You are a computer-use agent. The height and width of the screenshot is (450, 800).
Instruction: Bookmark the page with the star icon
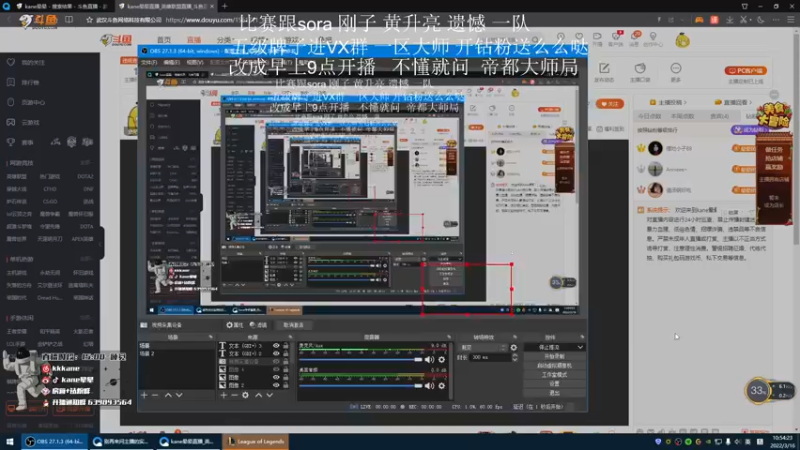89,20
